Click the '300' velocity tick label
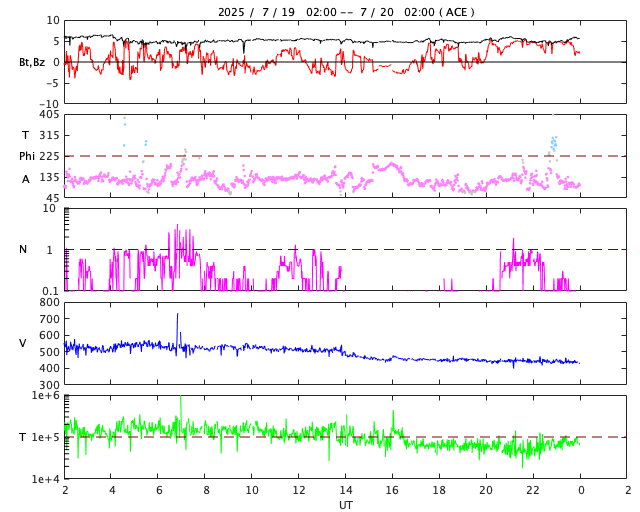This screenshot has height=512, width=640. point(49,385)
